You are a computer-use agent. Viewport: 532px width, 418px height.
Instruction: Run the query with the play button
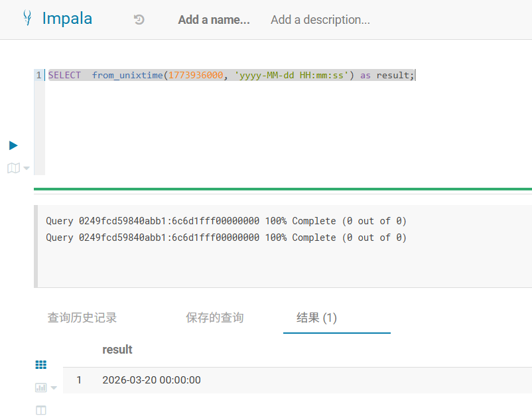pyautogui.click(x=13, y=145)
